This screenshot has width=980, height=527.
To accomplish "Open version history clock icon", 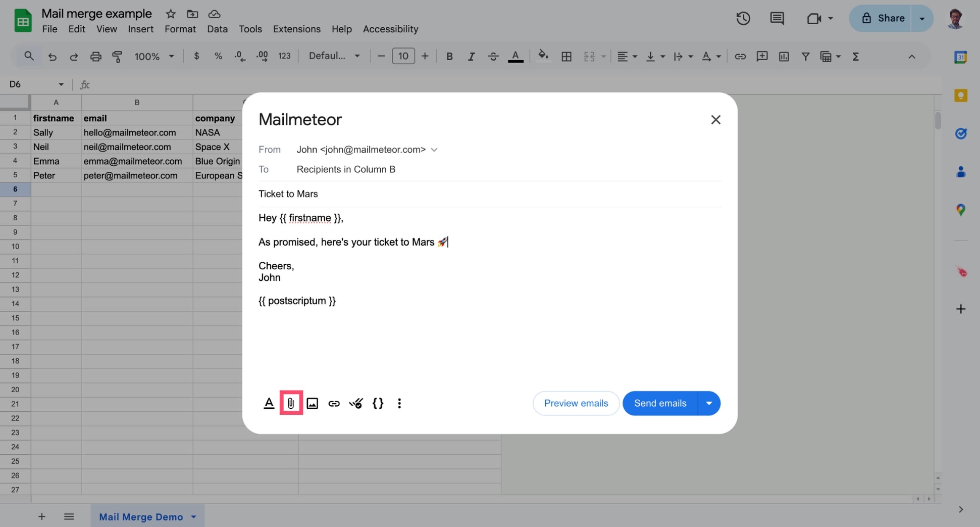I will (x=743, y=19).
